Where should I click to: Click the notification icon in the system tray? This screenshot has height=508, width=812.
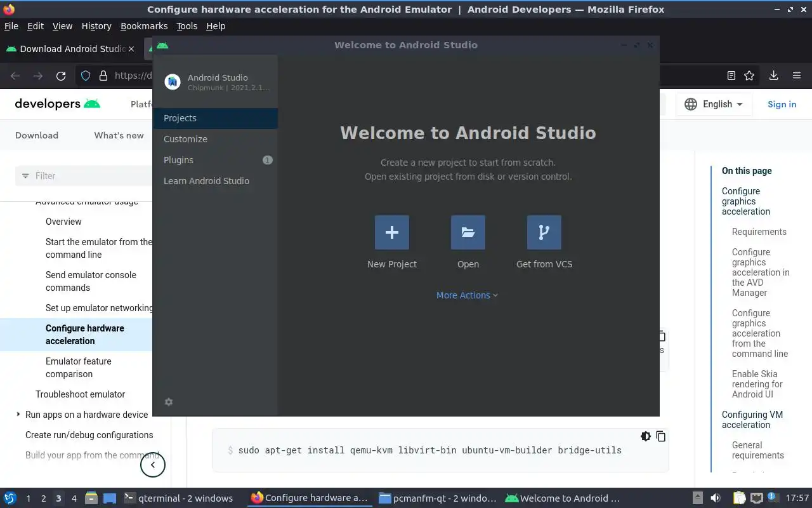773,498
